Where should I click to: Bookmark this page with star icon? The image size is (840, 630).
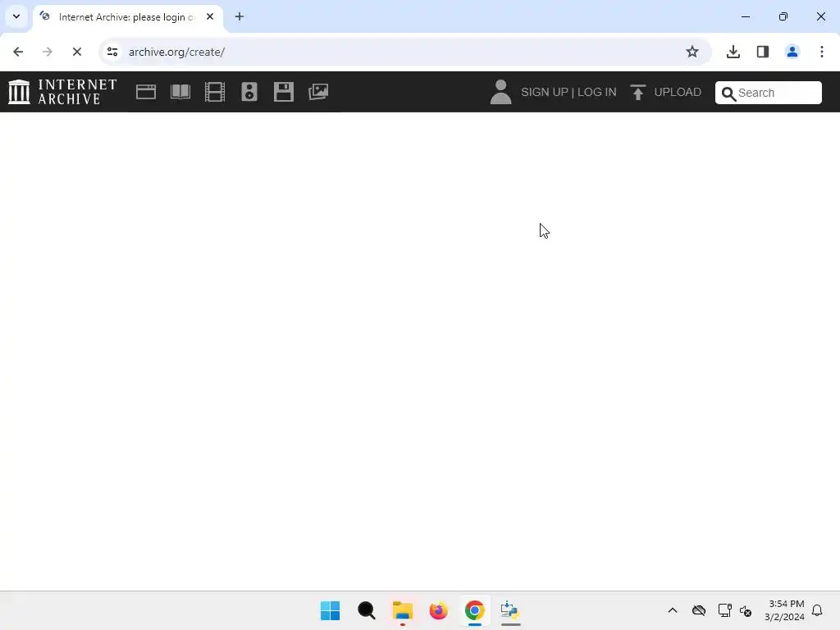click(x=692, y=52)
